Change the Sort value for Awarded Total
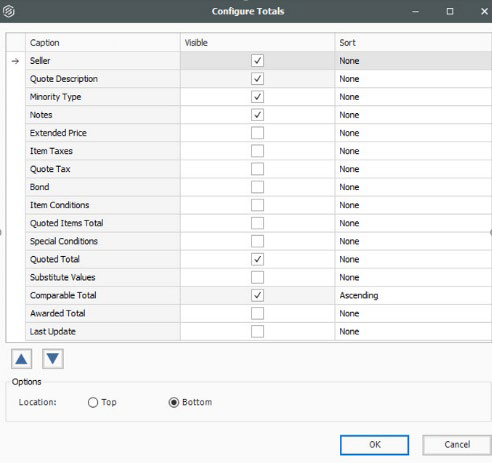Image resolution: width=492 pixels, height=463 pixels. (x=413, y=313)
